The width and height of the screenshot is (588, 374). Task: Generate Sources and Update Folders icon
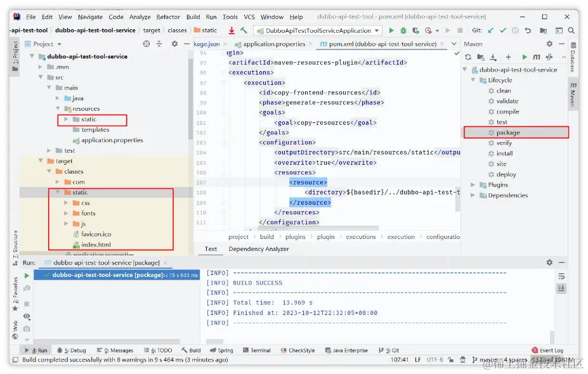tap(480, 57)
